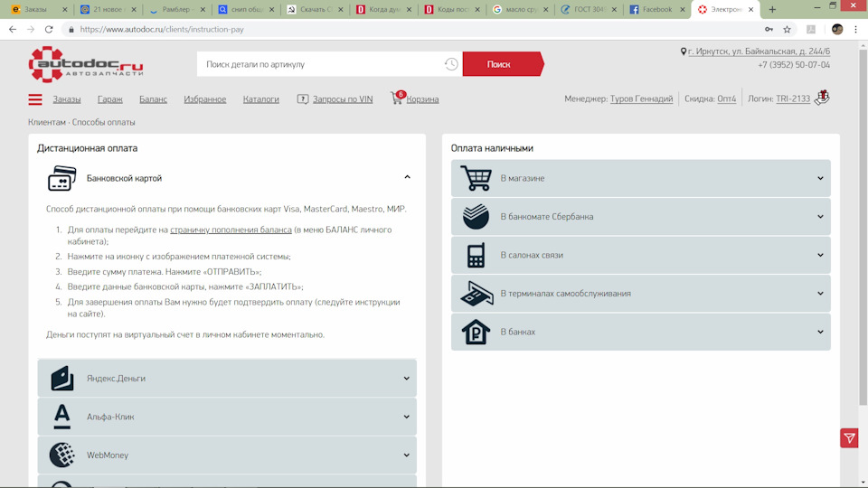868x488 pixels.
Task: Click the search history clock icon
Action: point(450,64)
